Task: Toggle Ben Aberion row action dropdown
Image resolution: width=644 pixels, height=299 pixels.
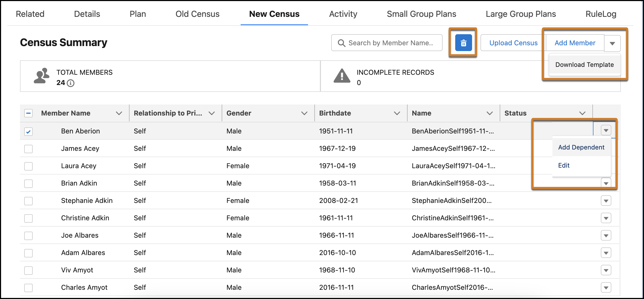Action: pos(606,130)
